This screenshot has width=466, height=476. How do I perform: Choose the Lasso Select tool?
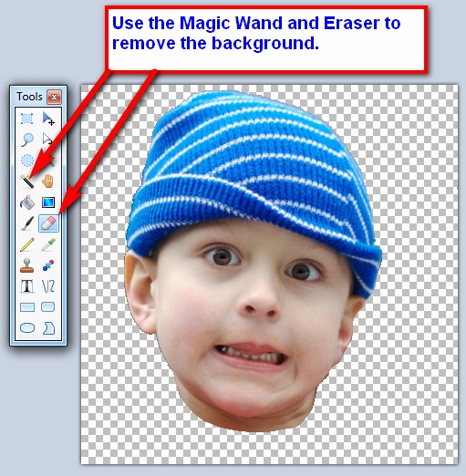[27, 140]
